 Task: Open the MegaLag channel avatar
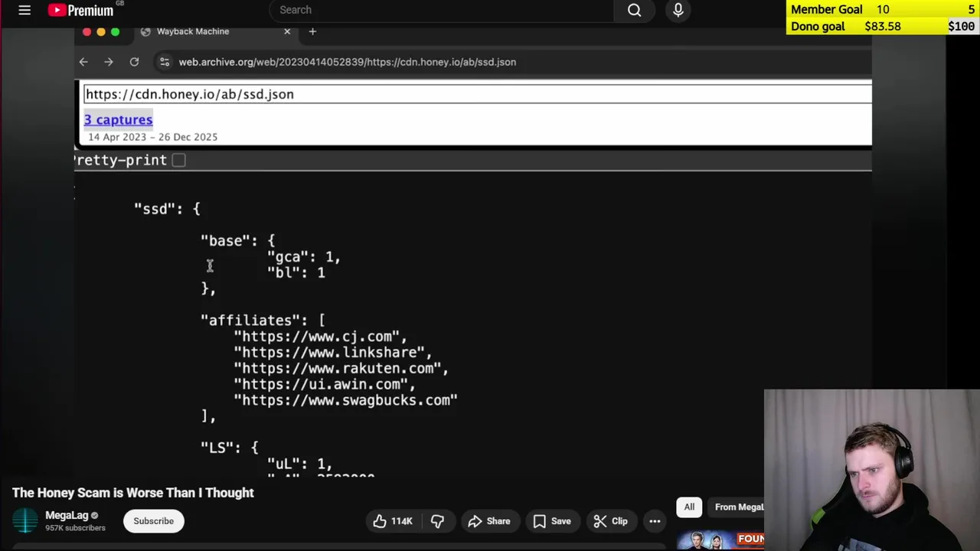click(x=24, y=521)
